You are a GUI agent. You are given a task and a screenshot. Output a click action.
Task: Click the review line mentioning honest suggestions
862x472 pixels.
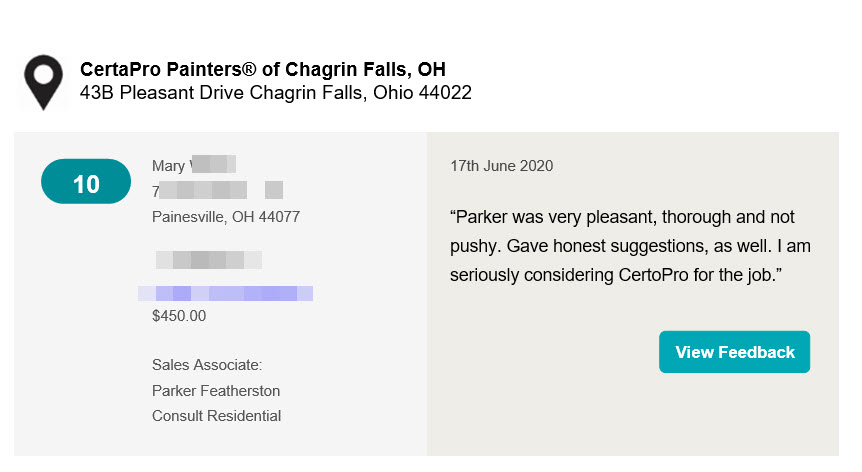tap(630, 246)
